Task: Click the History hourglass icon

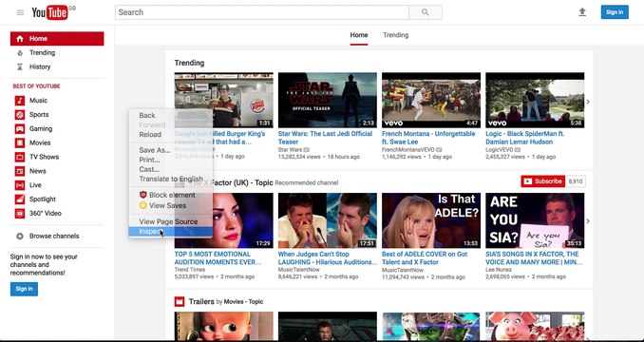Action: click(x=20, y=66)
